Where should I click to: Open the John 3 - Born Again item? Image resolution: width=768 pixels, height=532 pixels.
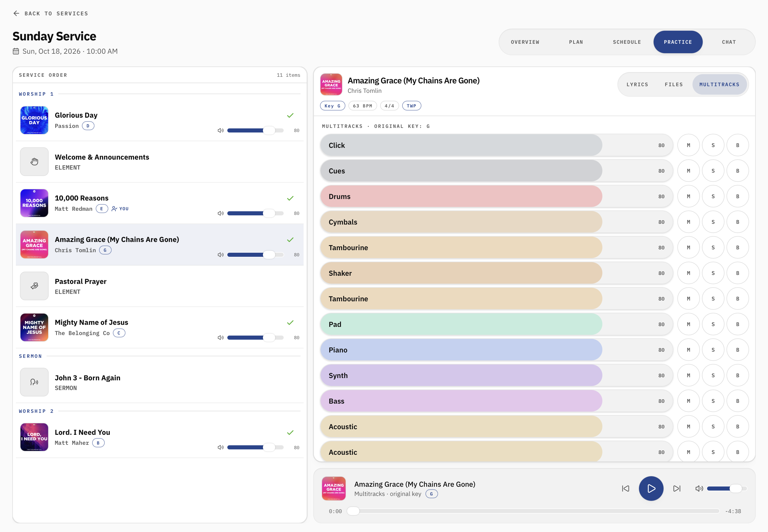click(x=159, y=382)
